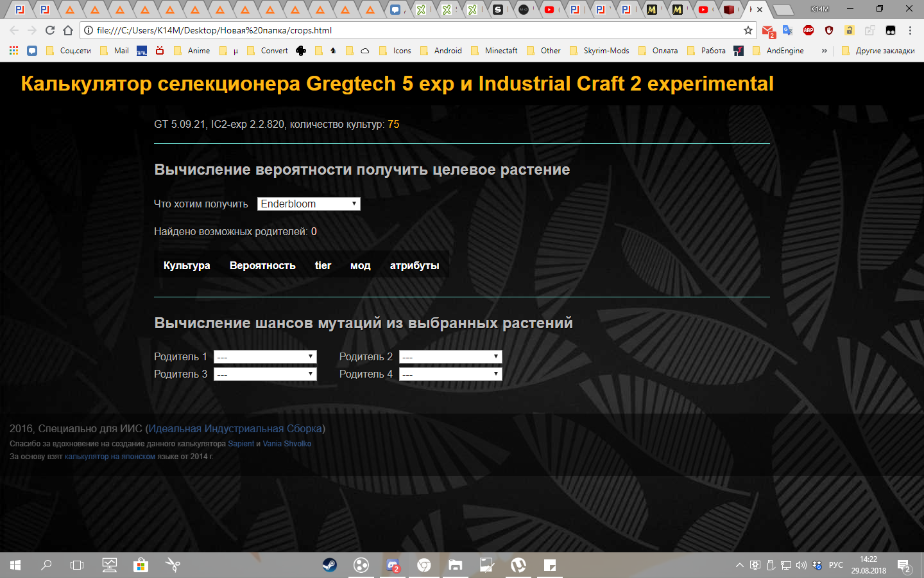Open the Minecraft bookmarks folder
924x578 pixels.
(494, 51)
